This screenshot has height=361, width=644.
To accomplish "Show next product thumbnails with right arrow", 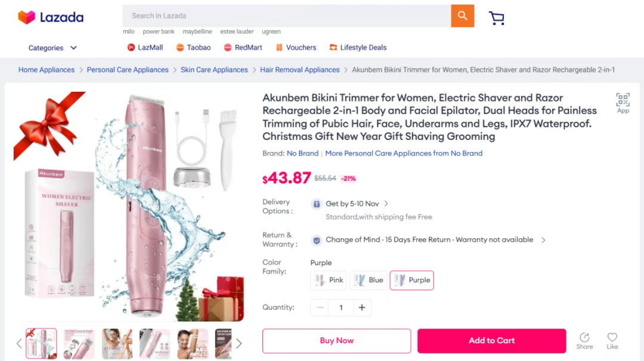I will click(239, 343).
